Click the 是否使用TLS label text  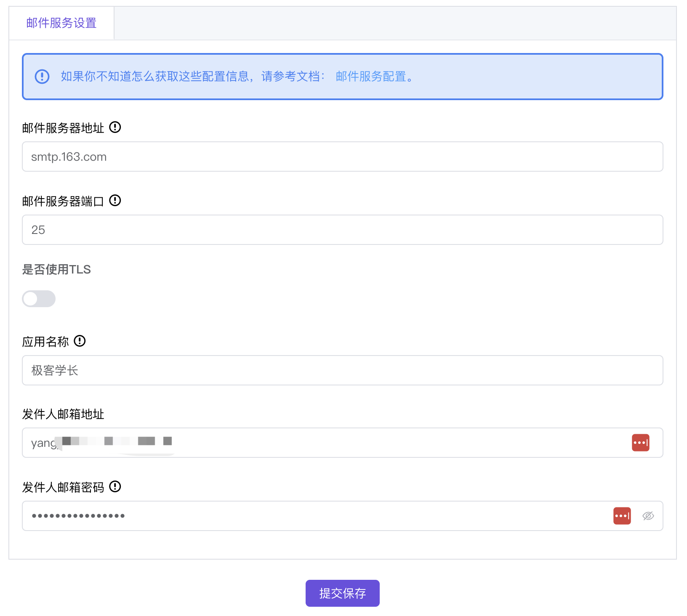pos(56,269)
